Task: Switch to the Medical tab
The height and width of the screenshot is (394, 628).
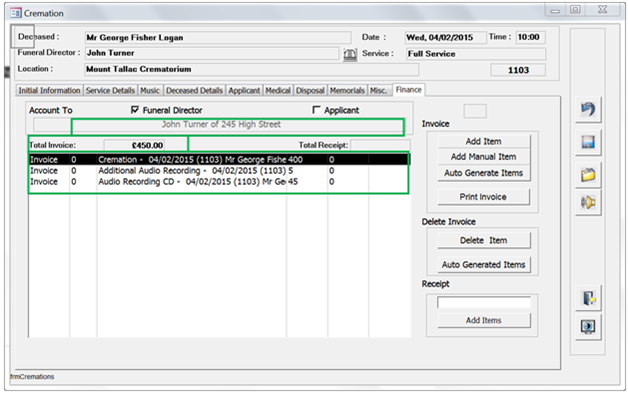Action: tap(278, 90)
